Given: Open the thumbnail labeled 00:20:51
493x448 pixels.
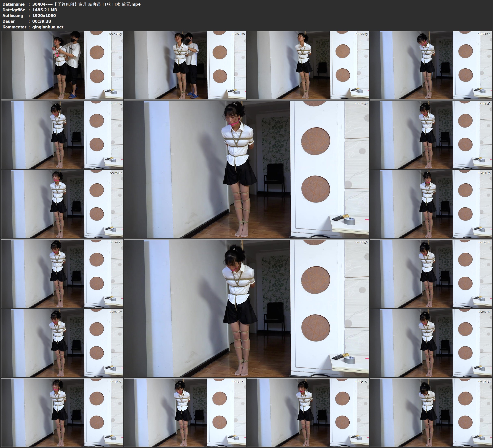Looking at the screenshot, I should click(62, 273).
